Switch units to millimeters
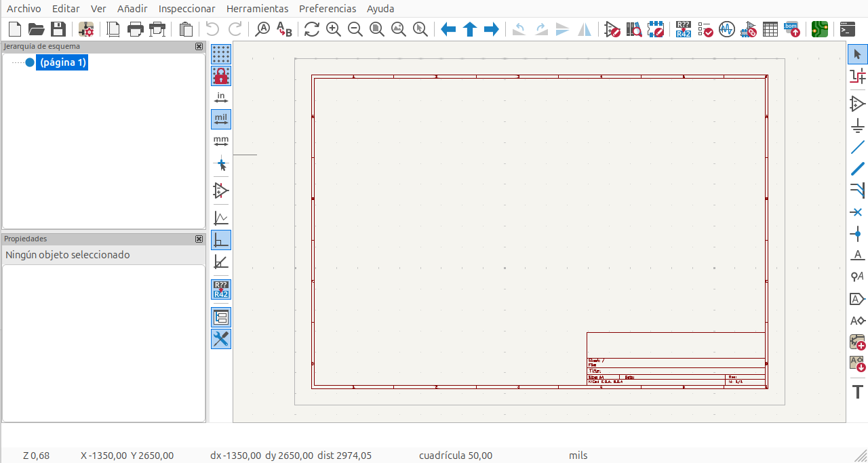The width and height of the screenshot is (868, 463). pos(221,142)
